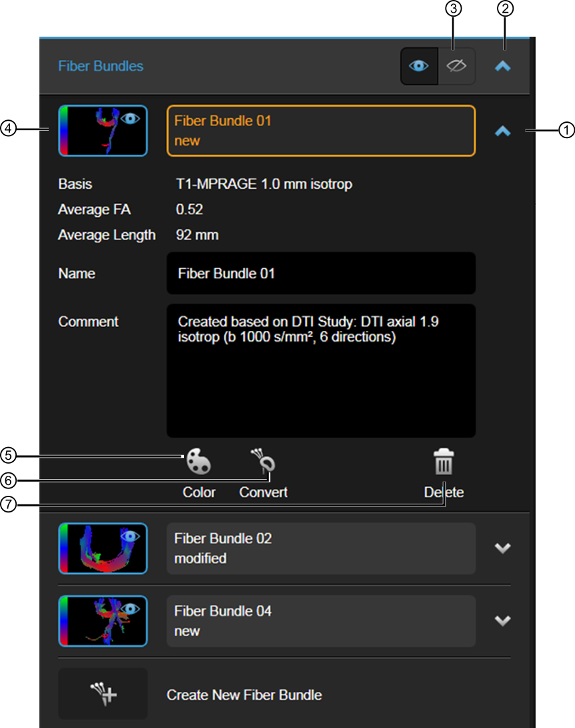Collapse the Fiber Bundles panel header
The height and width of the screenshot is (728, 575).
tap(502, 66)
